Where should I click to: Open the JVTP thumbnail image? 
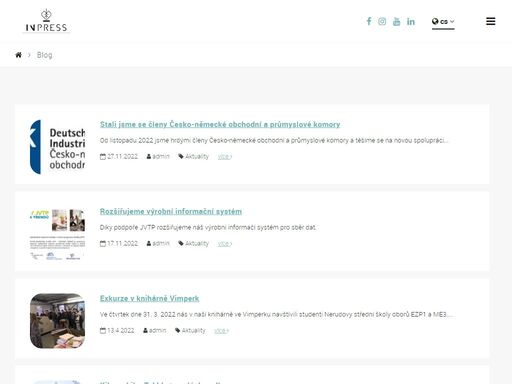pos(57,234)
